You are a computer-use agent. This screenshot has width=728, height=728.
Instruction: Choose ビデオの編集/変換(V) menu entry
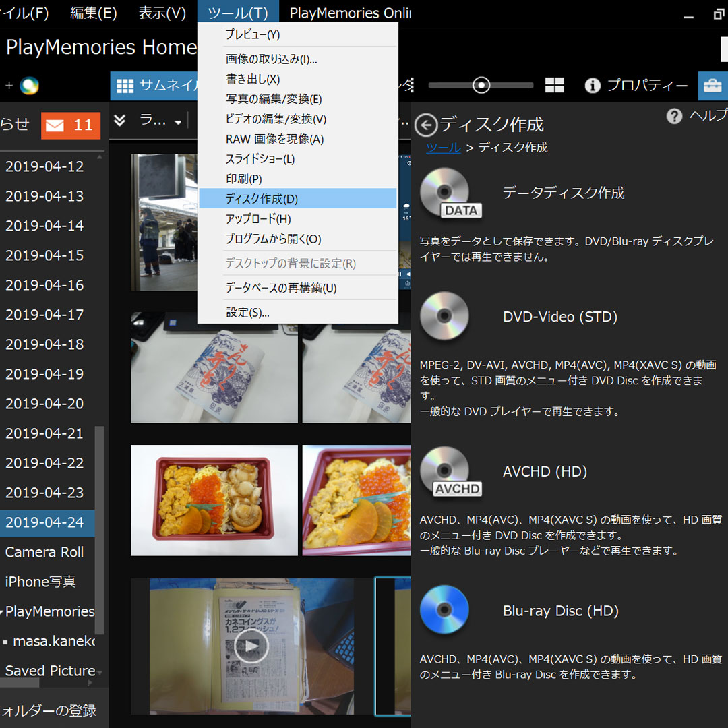click(x=298, y=119)
